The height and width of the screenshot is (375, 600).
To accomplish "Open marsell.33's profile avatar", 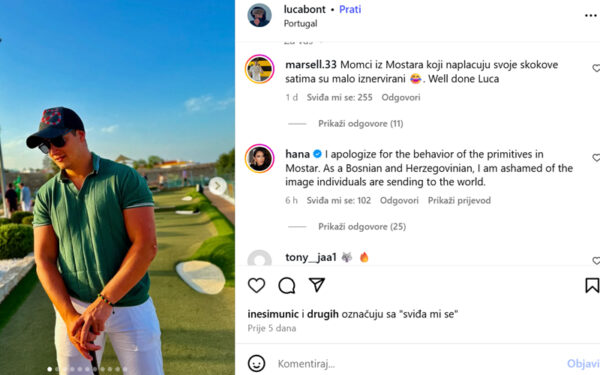I will pos(259,69).
